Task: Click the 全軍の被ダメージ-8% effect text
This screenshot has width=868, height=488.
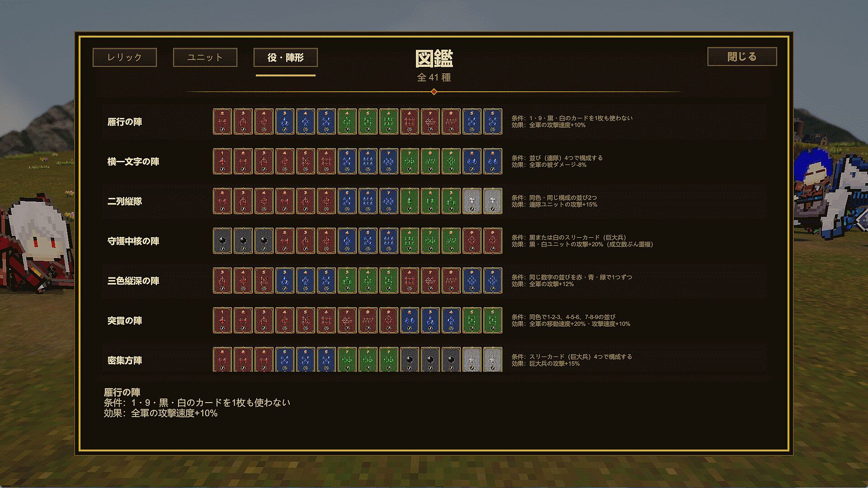Action: 558,165
